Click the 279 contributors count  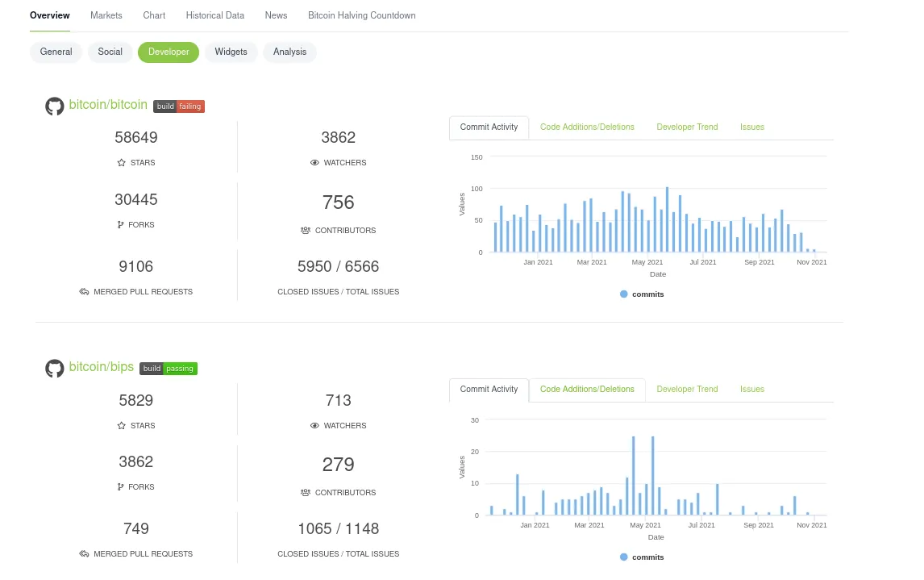tap(339, 465)
